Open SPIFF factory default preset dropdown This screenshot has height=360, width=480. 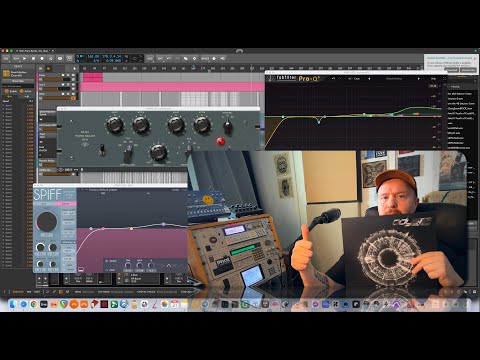(x=102, y=190)
